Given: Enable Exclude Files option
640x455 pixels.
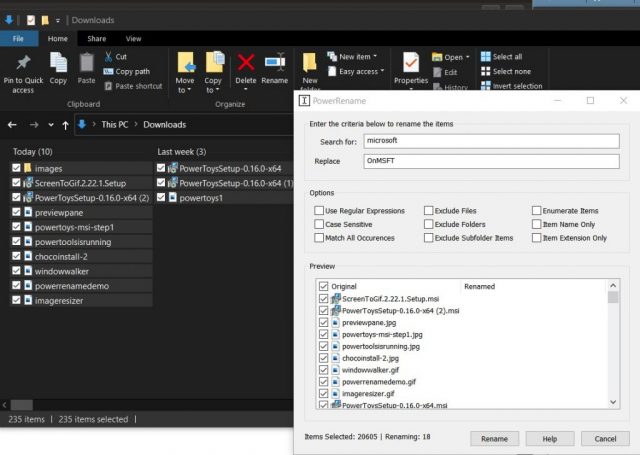Looking at the screenshot, I should pos(429,211).
